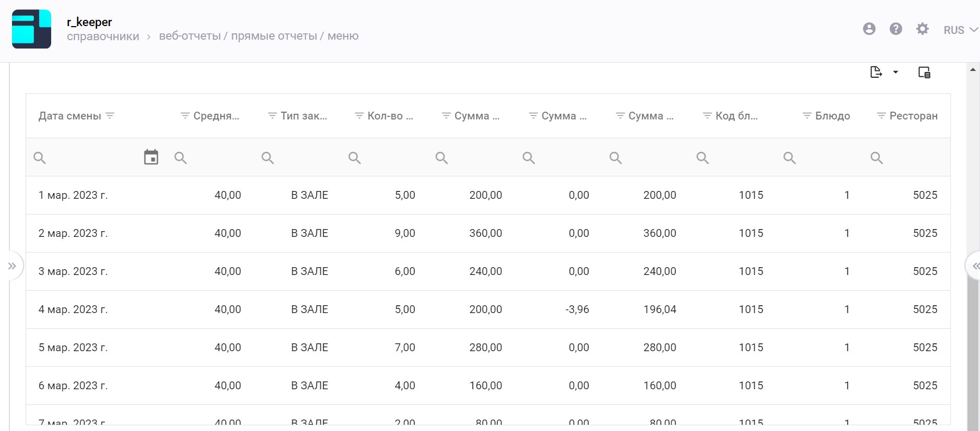
Task: Expand the export options dropdown arrow
Action: pos(895,72)
